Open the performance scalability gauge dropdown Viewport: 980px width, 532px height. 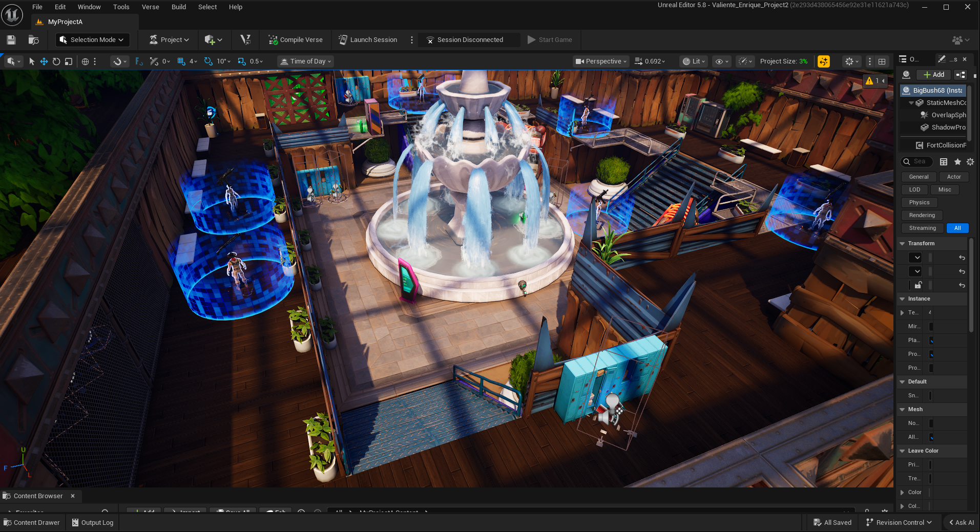745,61
